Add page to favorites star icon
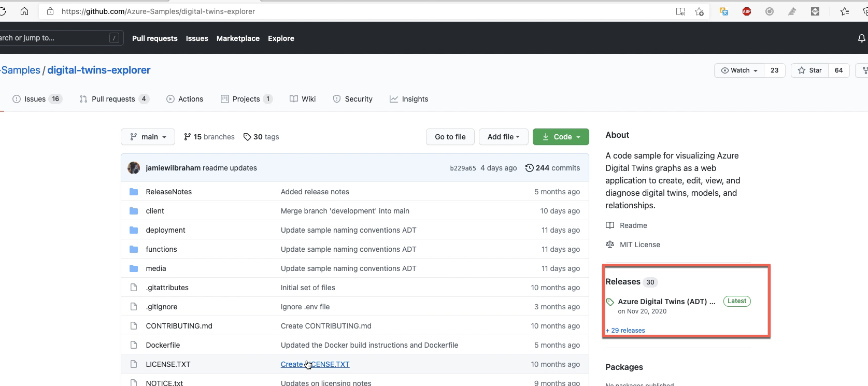This screenshot has height=386, width=868. [699, 11]
